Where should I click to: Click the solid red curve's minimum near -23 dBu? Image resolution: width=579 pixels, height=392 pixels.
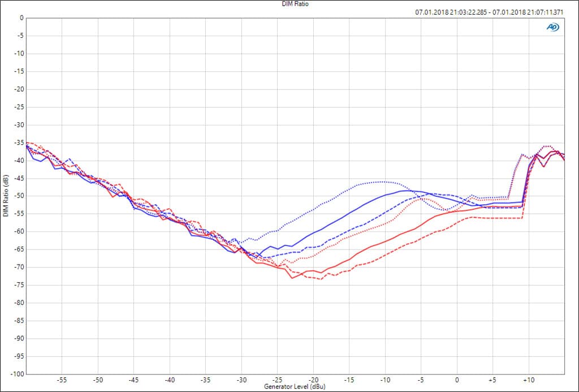pos(292,278)
